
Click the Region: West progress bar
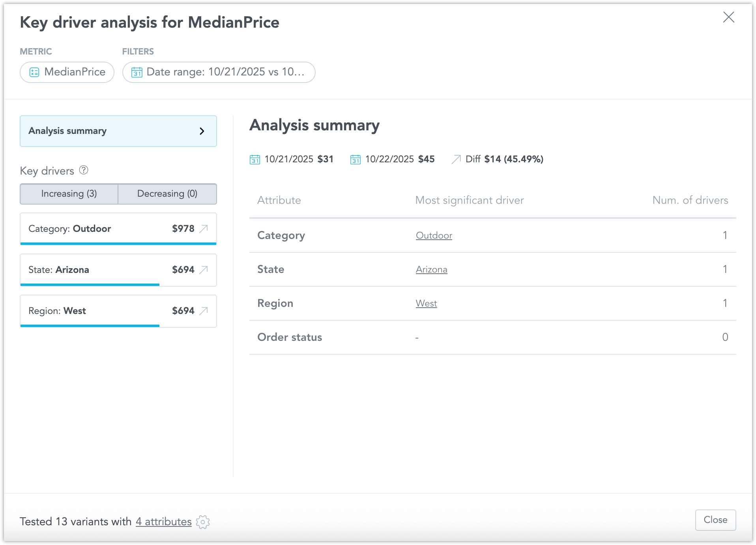90,325
